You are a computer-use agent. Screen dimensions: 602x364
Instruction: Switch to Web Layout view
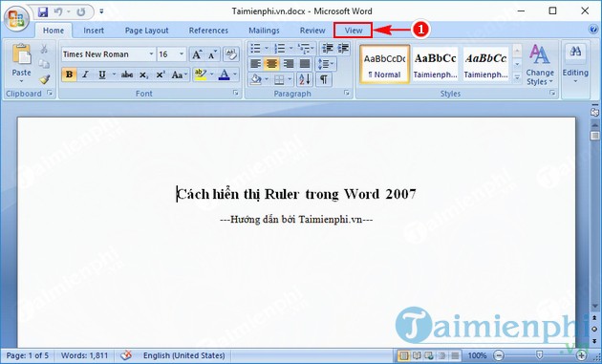pos(429,355)
